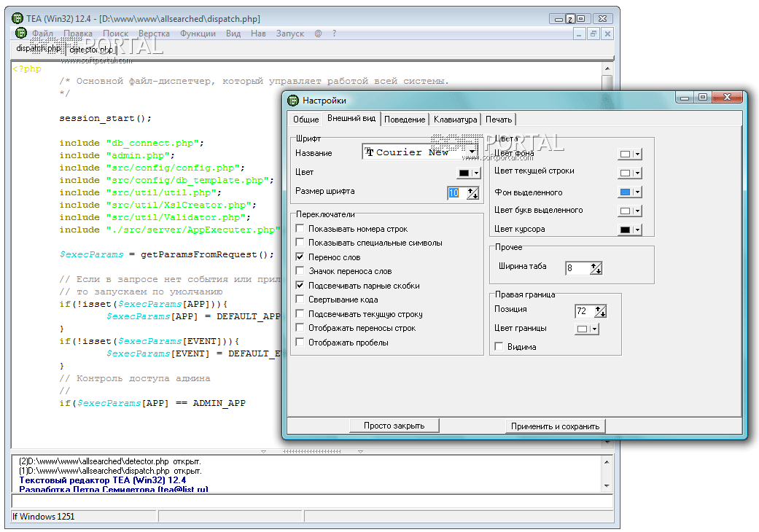This screenshot has height=532, width=759.
Task: Click the TEA icon in the menu bar
Action: coord(20,34)
